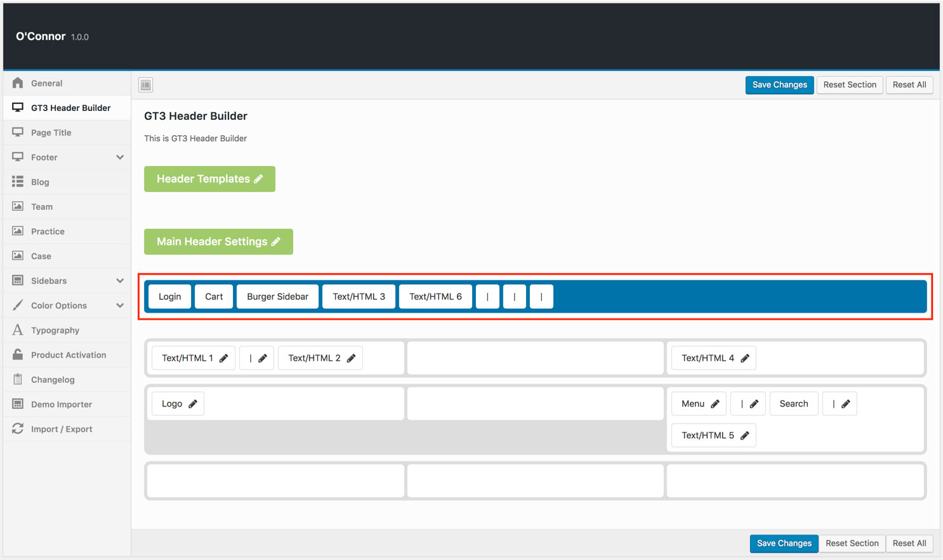Click the Product Activation unlock icon
The width and height of the screenshot is (943, 560).
[18, 355]
